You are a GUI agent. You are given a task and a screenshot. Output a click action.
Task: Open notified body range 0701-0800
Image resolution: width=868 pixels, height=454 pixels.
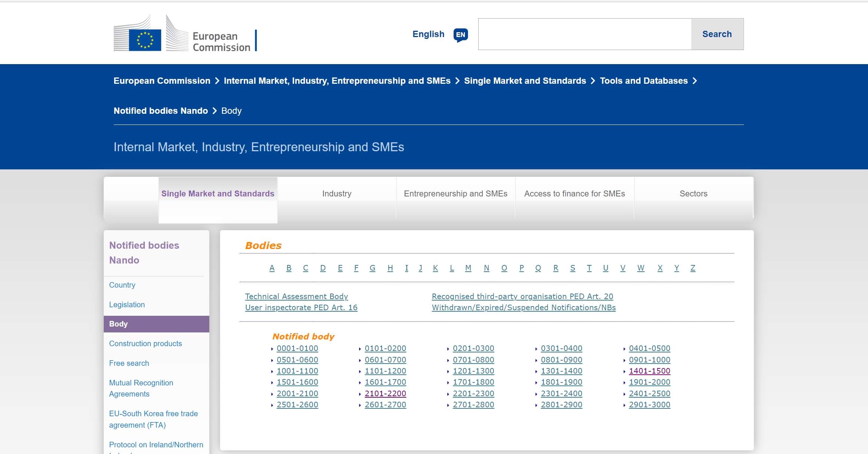473,360
